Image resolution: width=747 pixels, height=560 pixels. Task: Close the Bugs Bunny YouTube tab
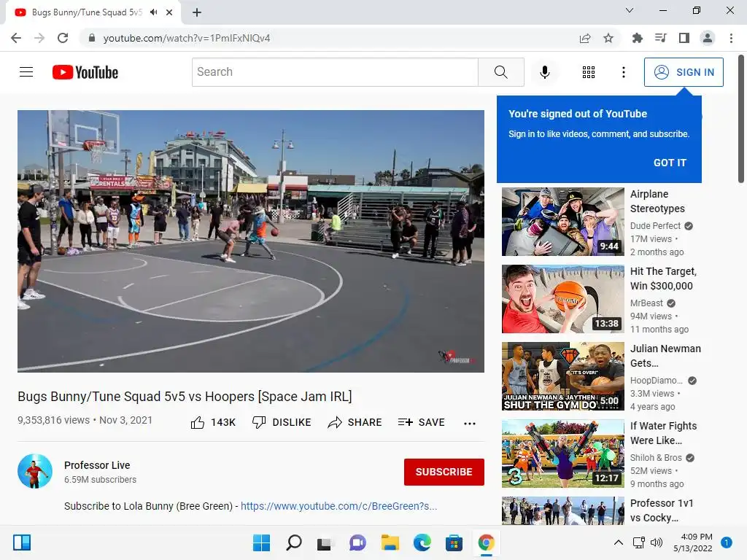tap(169, 12)
